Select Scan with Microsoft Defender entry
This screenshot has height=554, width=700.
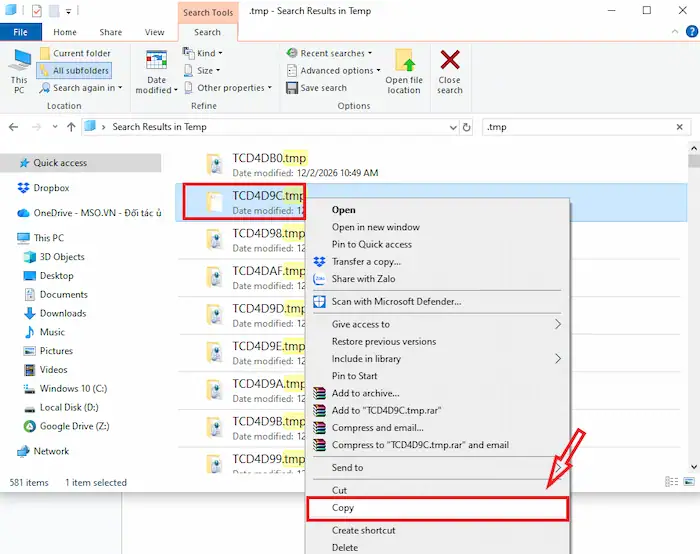point(396,301)
